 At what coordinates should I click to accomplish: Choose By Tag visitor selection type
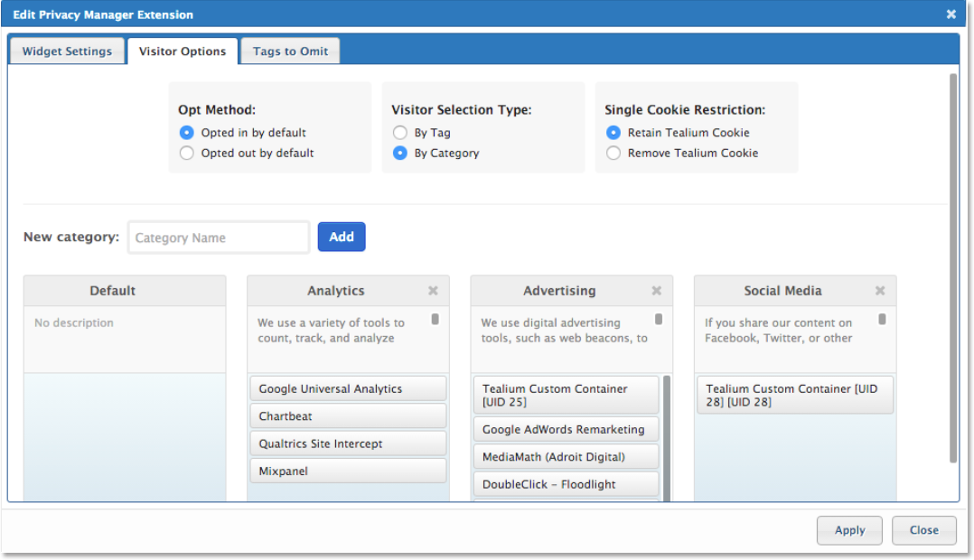[400, 133]
